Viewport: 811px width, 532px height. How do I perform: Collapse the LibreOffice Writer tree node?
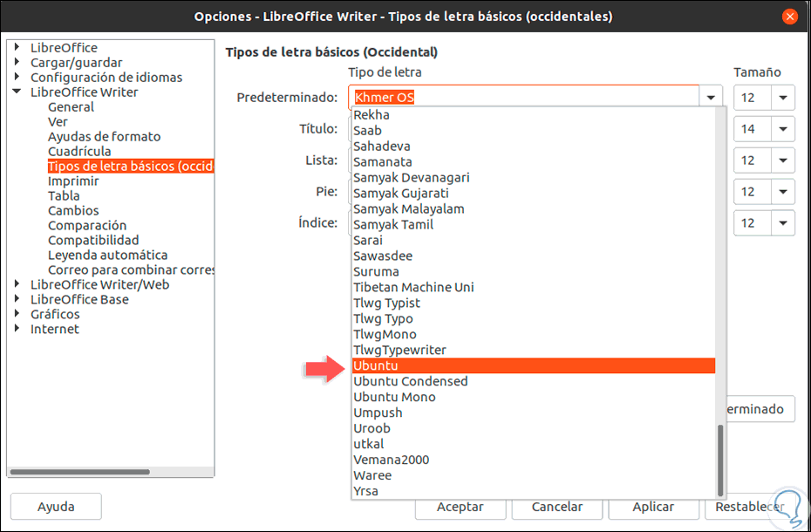point(17,92)
